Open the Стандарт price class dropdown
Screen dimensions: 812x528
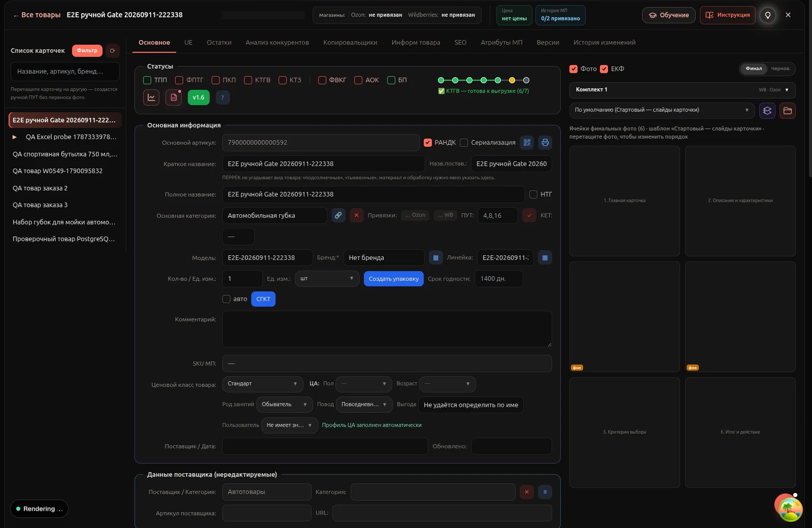coord(263,384)
